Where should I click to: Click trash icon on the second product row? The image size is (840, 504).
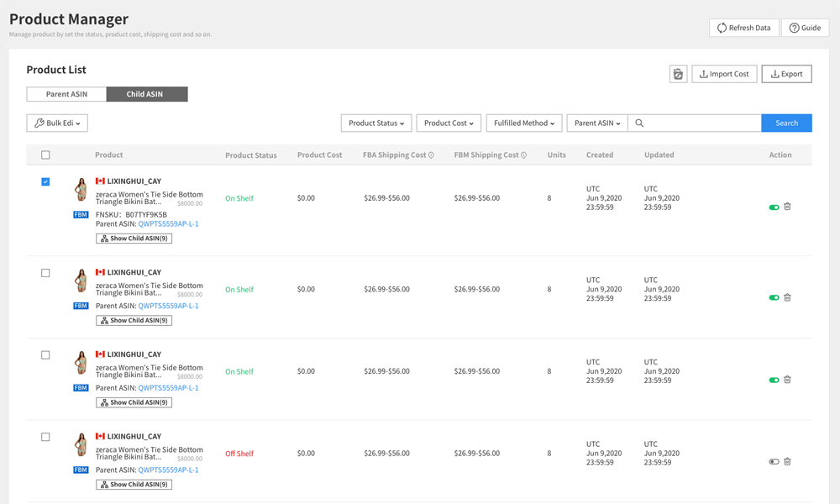(x=787, y=297)
